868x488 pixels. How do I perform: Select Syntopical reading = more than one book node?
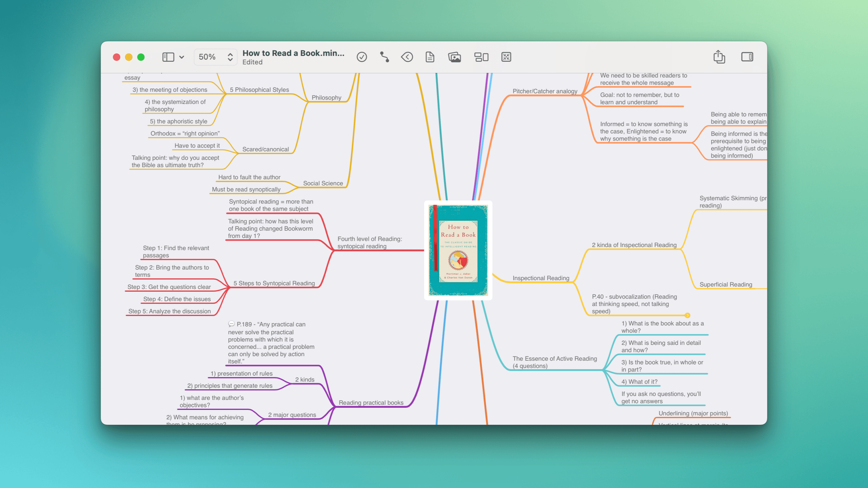[x=271, y=205]
